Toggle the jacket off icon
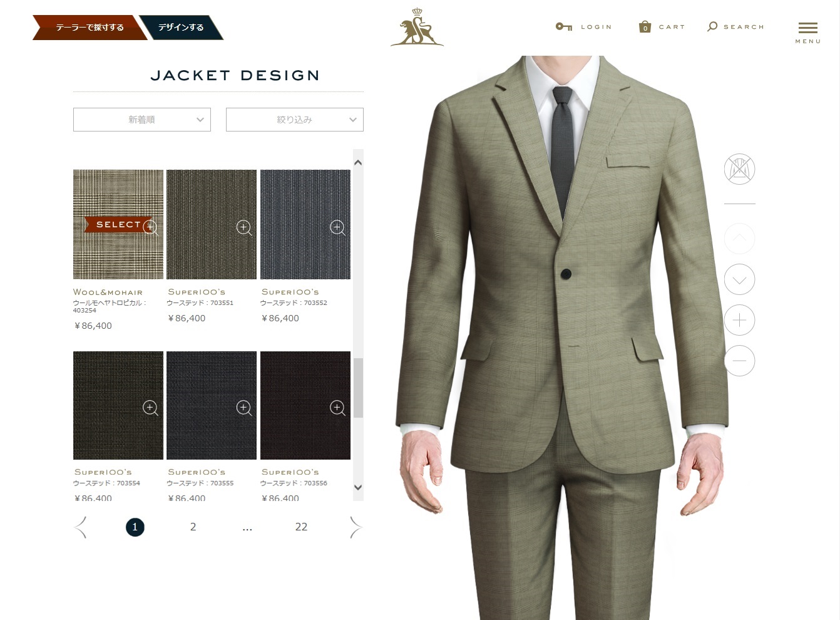 739,169
